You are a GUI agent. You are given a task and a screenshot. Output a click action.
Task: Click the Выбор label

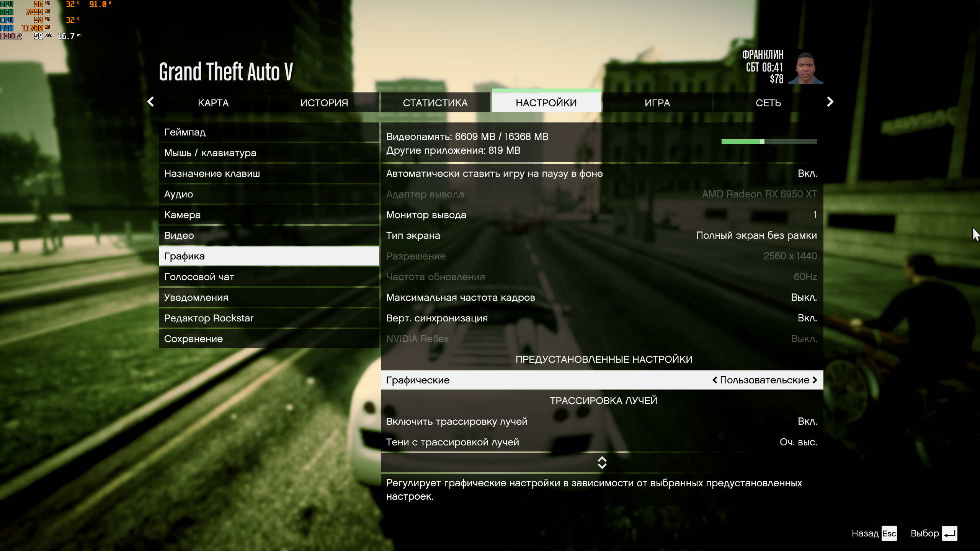tap(925, 533)
